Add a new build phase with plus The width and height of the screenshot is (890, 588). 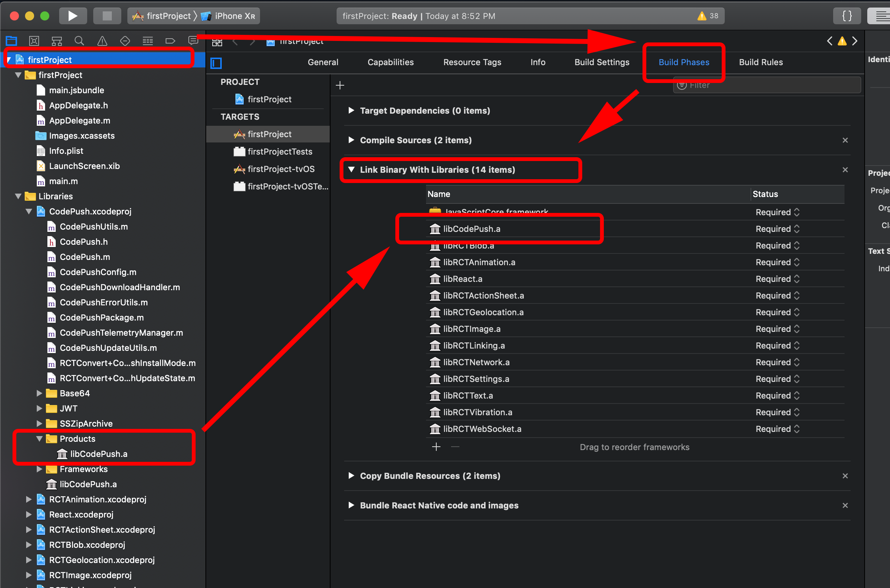340,85
